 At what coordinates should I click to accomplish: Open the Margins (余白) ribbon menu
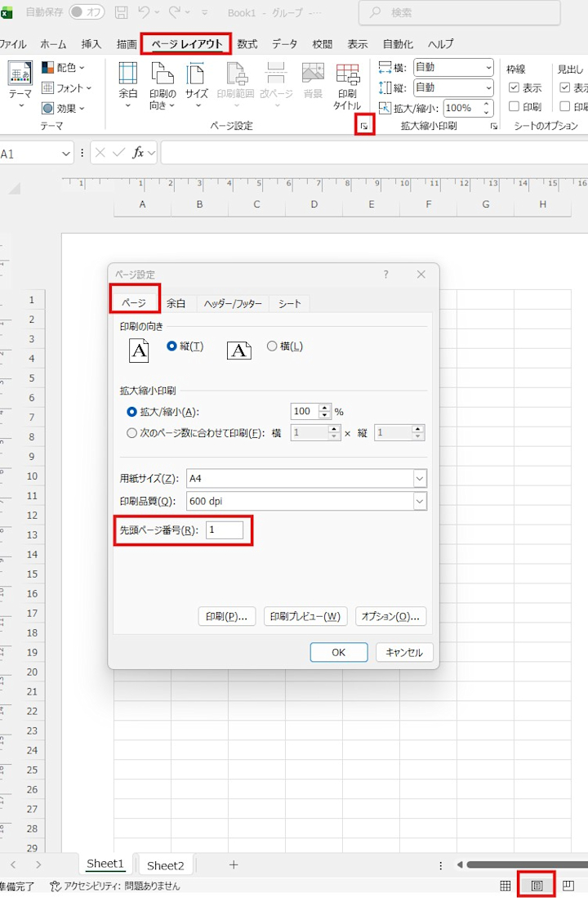[x=127, y=85]
